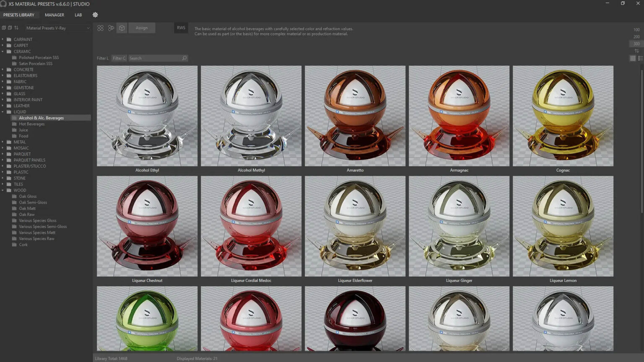The height and width of the screenshot is (362, 644).
Task: Select the 3D cube preview icon before Assign
Action: pyautogui.click(x=122, y=28)
